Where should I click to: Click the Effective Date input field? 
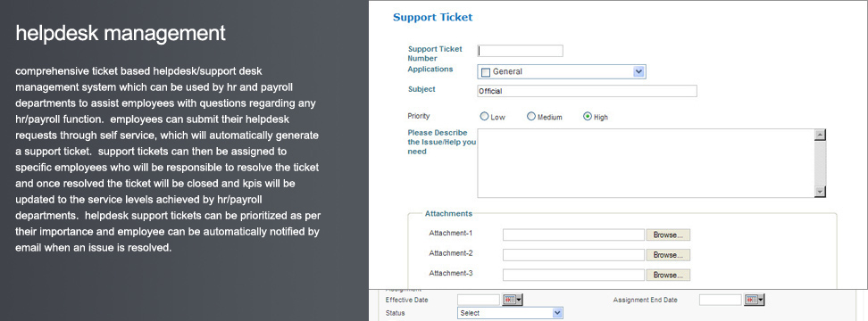pos(479,300)
